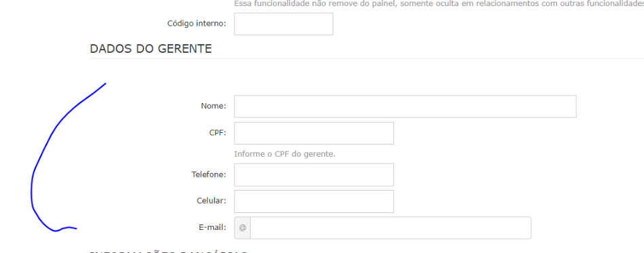
Task: Click the "Informe o CPF do gerente." hint
Action: pyautogui.click(x=285, y=154)
